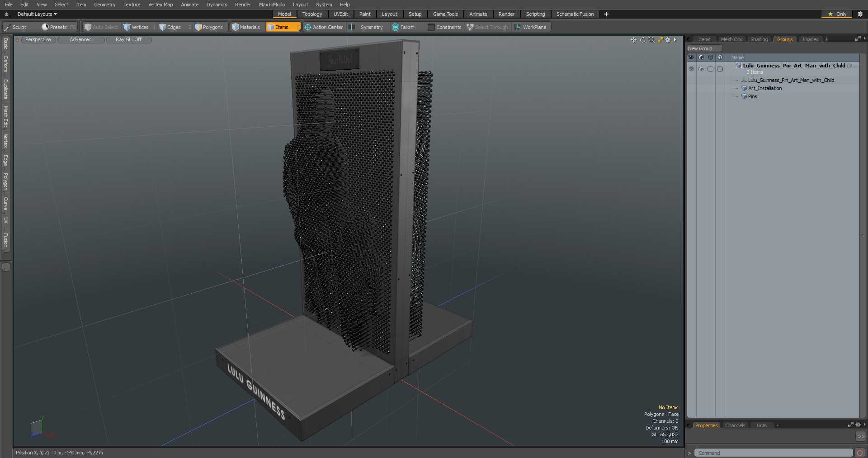This screenshot has height=458, width=868.
Task: Open the Properties panel arrow menu
Action: pos(864,425)
